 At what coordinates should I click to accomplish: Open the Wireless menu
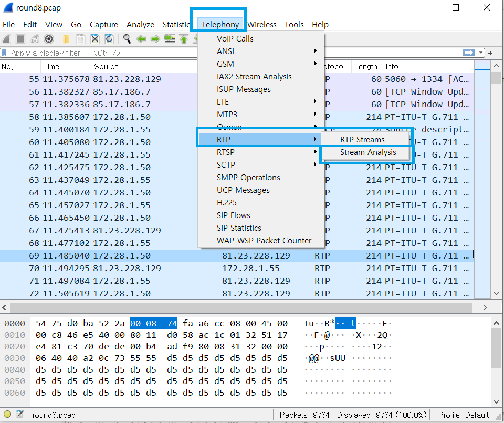262,25
